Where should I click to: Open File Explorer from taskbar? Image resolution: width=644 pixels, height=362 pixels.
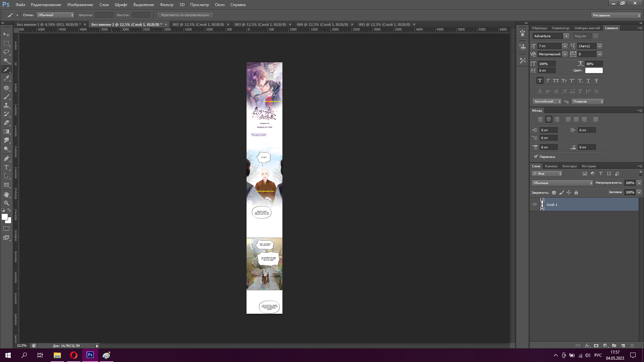[x=57, y=355]
